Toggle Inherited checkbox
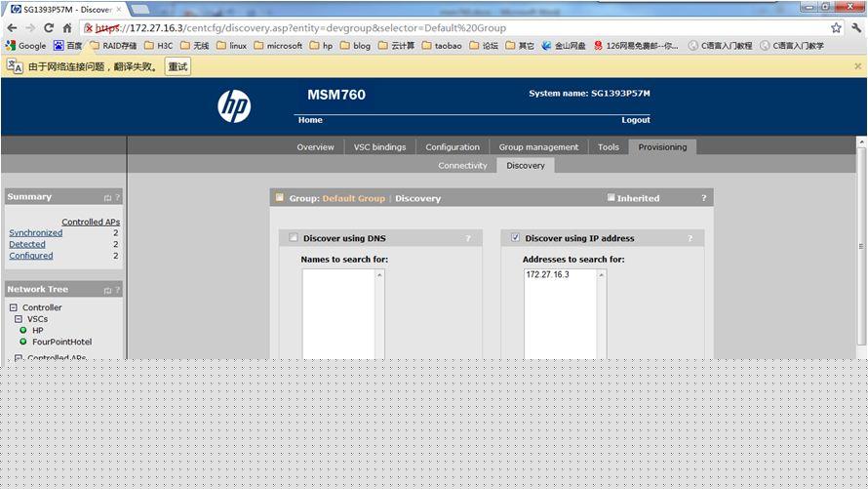Viewport: 868px width, 489px height. tap(612, 198)
